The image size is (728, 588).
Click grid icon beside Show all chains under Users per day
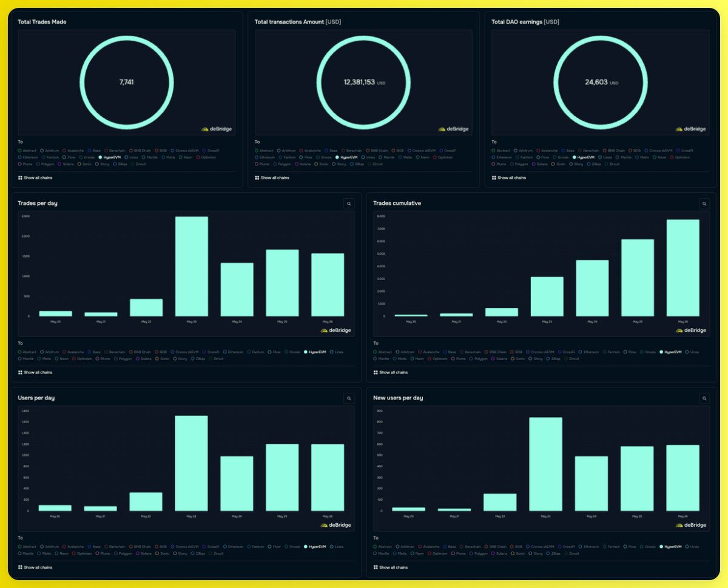click(20, 567)
